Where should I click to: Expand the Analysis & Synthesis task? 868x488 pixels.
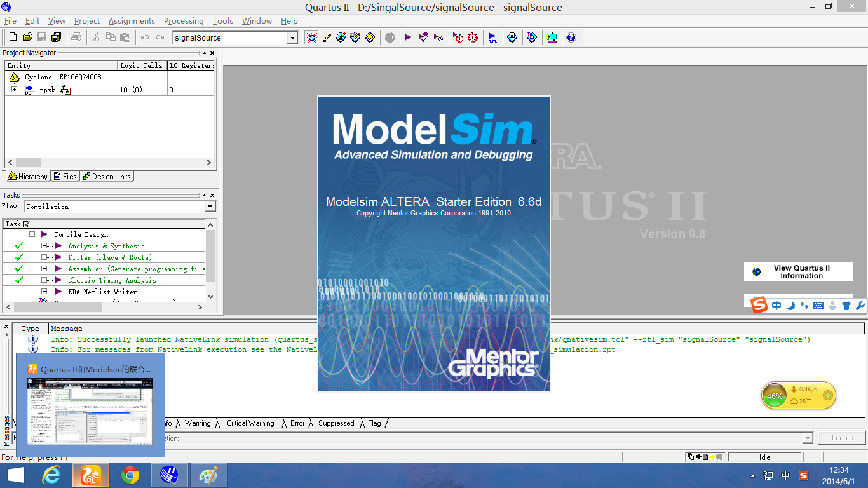(x=44, y=246)
